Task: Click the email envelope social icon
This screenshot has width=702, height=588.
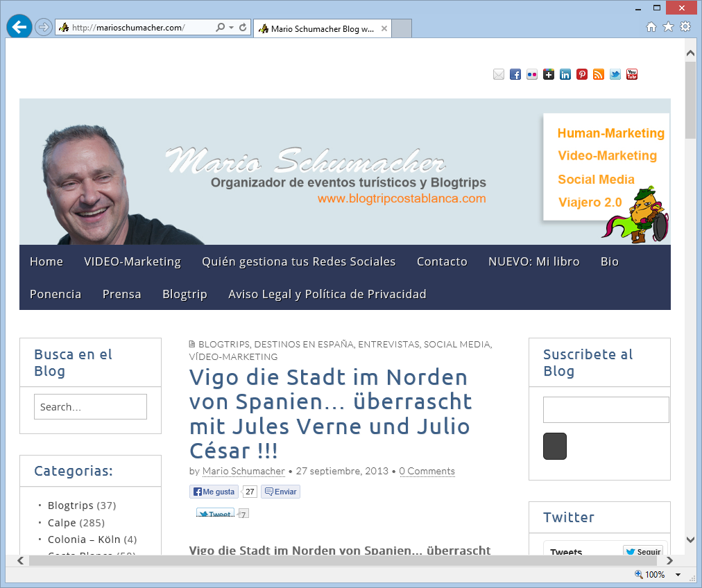Action: [499, 74]
